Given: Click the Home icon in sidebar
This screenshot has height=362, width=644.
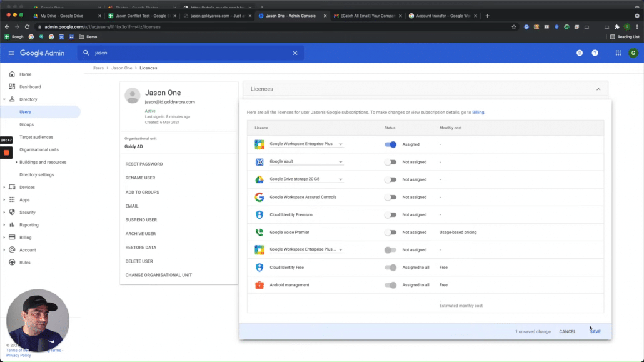Looking at the screenshot, I should pyautogui.click(x=12, y=74).
